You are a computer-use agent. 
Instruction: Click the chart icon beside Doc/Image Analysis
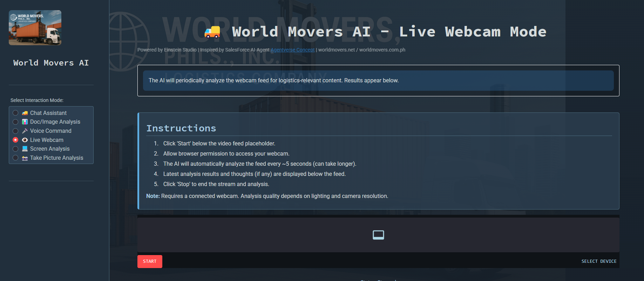[x=25, y=122]
